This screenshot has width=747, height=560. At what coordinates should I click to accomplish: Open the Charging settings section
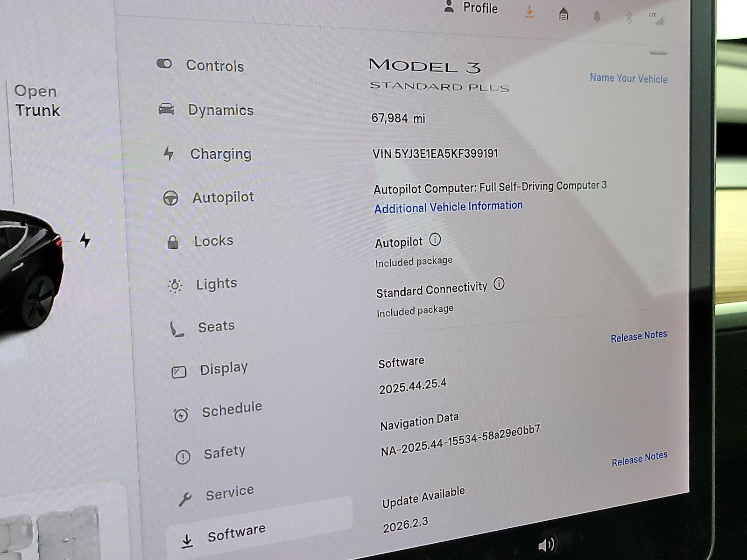220,154
